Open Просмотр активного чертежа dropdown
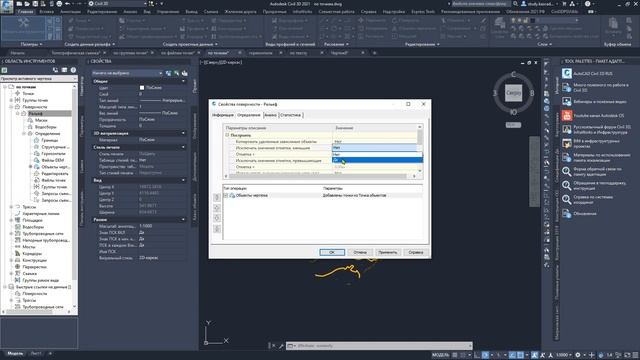The image size is (640, 360). tap(38, 78)
